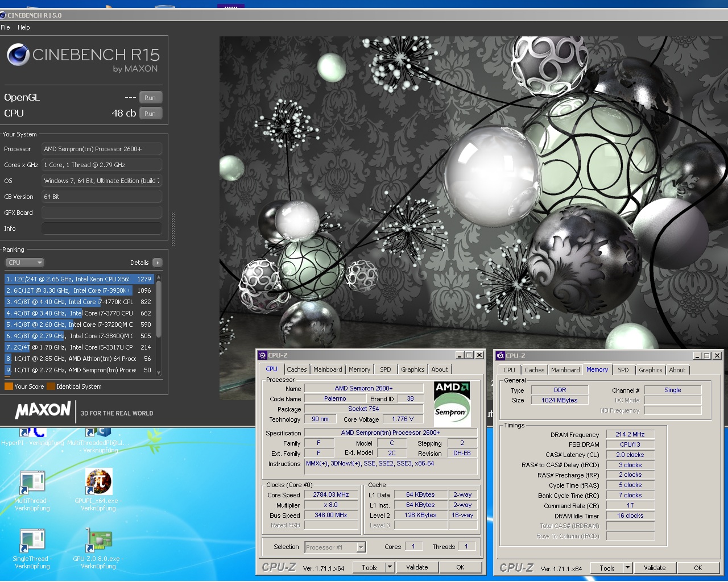Viewport: 728px width, 582px height.
Task: Select the AMD Athlon 64 ranking row
Action: [x=80, y=359]
